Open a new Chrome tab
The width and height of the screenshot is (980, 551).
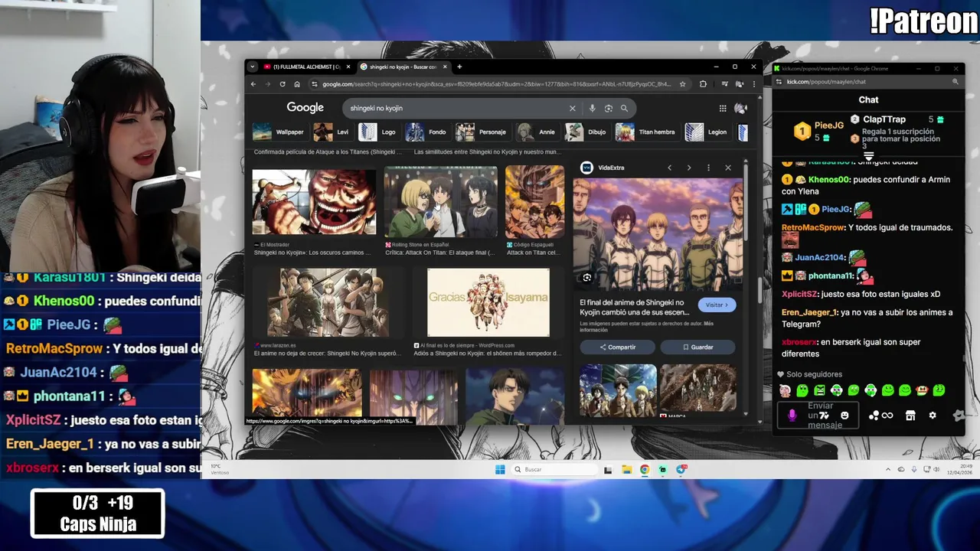(x=459, y=67)
